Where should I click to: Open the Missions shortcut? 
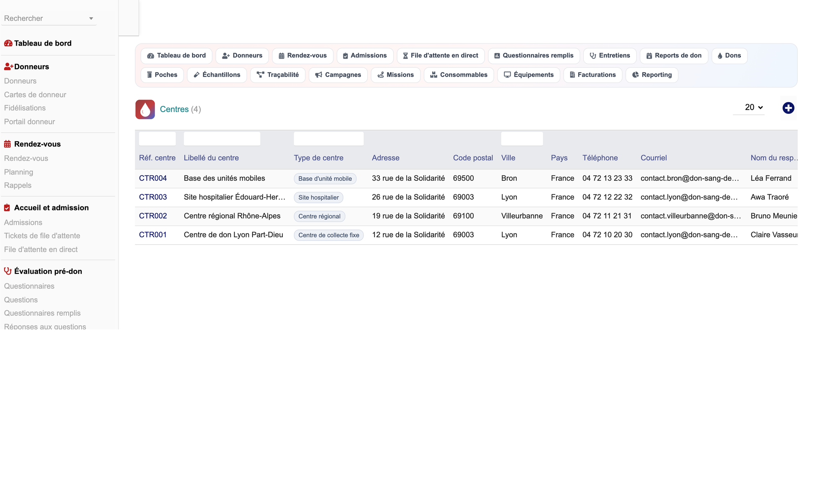point(396,75)
